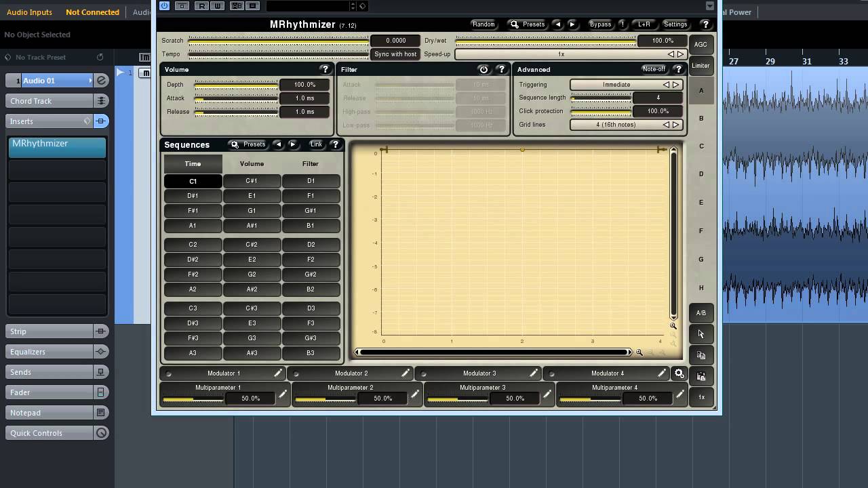Select preset slot B in the right strip

coord(701,119)
